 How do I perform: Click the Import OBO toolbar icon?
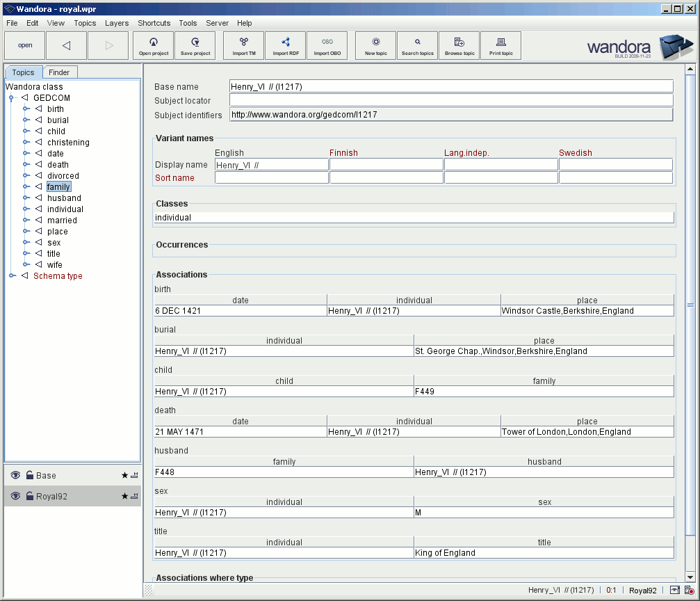click(327, 46)
